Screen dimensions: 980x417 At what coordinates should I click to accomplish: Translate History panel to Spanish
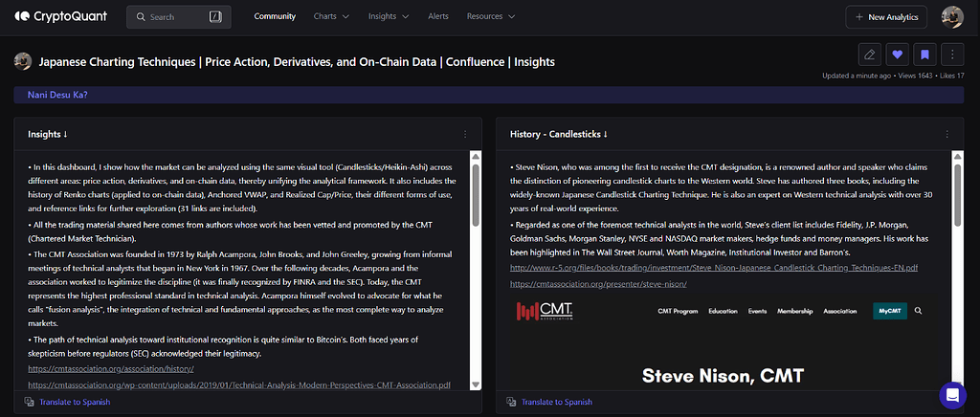(557, 402)
